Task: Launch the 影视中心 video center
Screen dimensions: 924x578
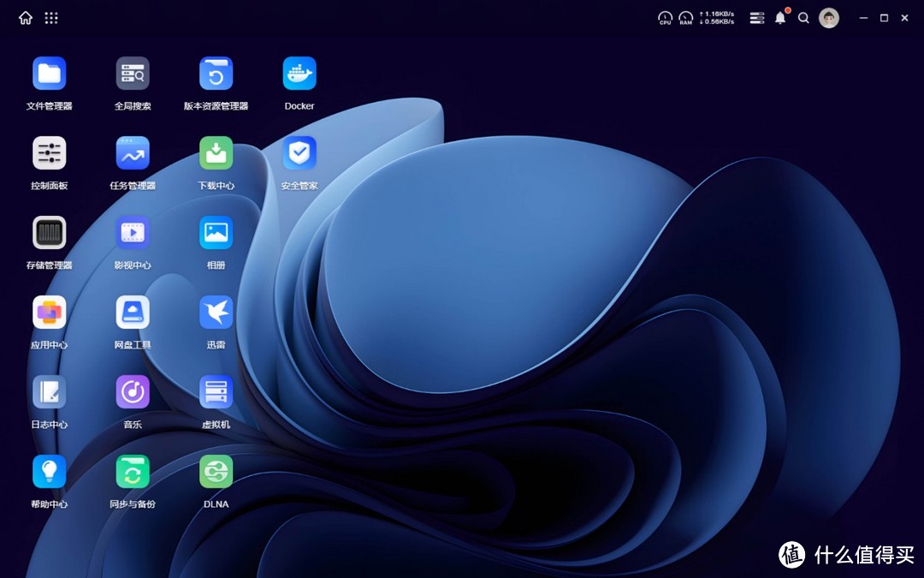Action: pyautogui.click(x=133, y=233)
